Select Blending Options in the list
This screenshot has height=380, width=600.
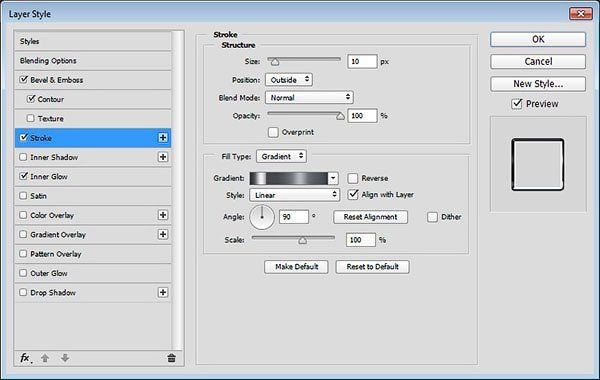[x=93, y=60]
